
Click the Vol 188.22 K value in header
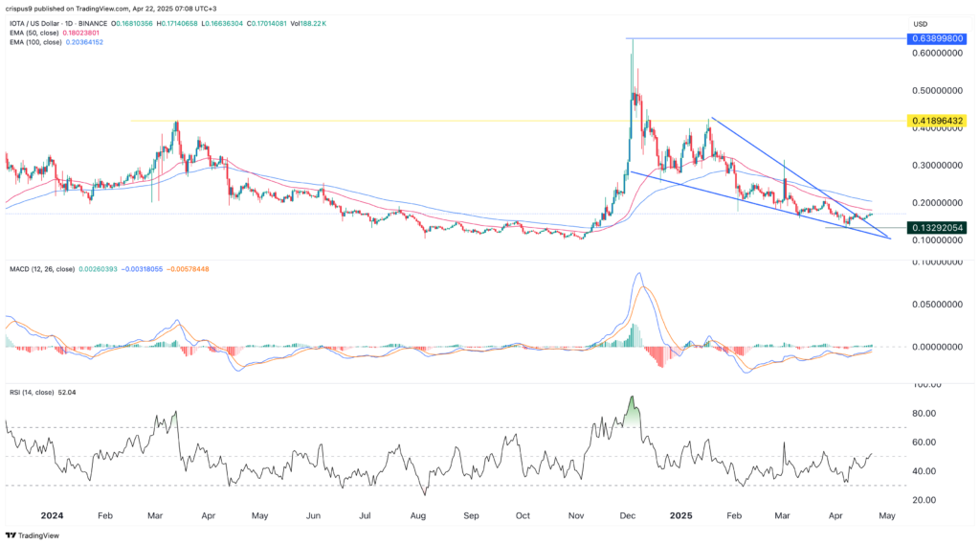coord(311,24)
